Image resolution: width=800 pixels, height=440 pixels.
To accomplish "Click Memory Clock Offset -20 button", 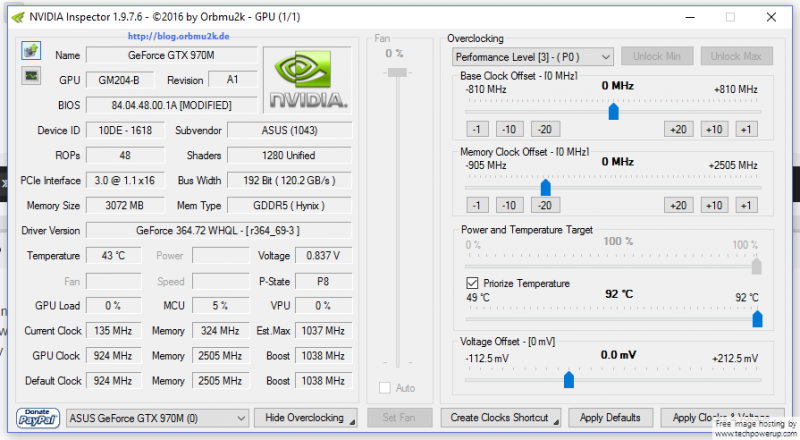I will point(545,205).
